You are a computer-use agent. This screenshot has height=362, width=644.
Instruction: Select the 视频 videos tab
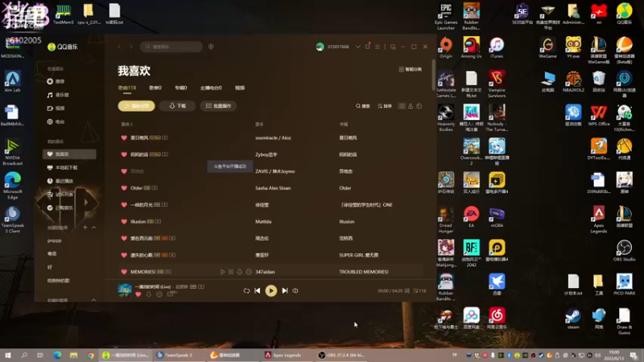pyautogui.click(x=239, y=88)
